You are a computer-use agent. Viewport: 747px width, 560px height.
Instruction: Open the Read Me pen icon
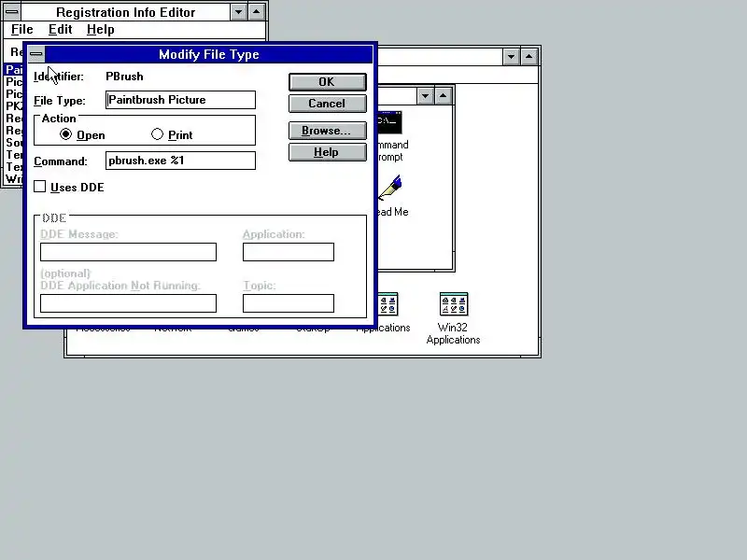pos(390,188)
